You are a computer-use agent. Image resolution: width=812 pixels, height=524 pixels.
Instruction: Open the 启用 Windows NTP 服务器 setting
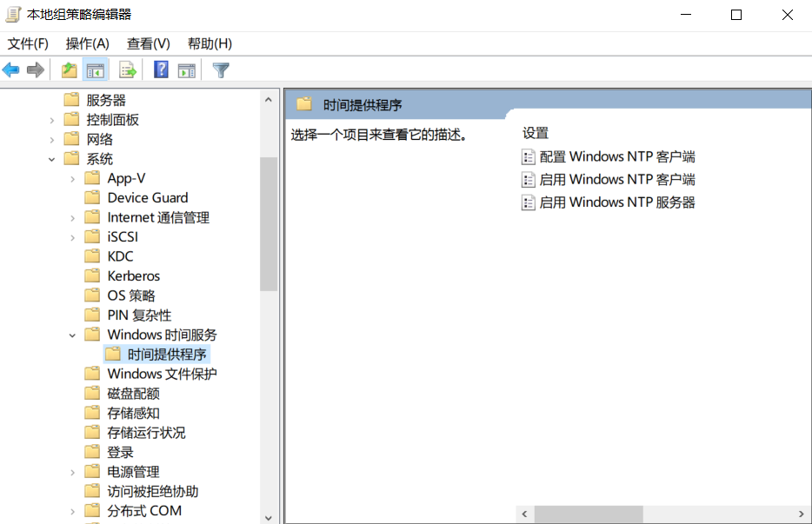click(x=617, y=202)
